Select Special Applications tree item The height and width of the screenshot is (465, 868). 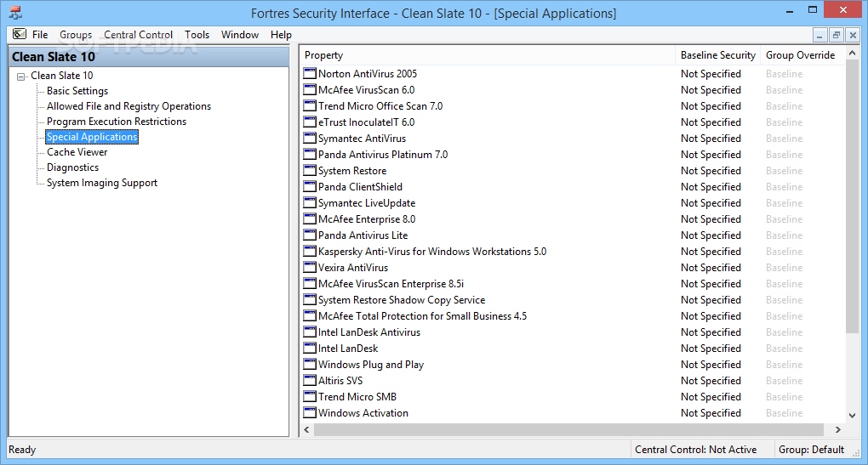point(92,137)
